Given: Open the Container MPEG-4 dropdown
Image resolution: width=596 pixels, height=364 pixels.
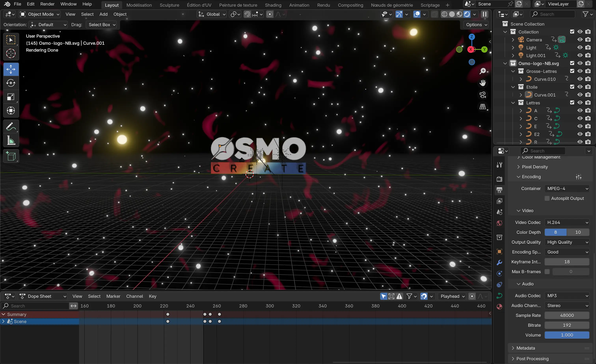Looking at the screenshot, I should [567, 188].
